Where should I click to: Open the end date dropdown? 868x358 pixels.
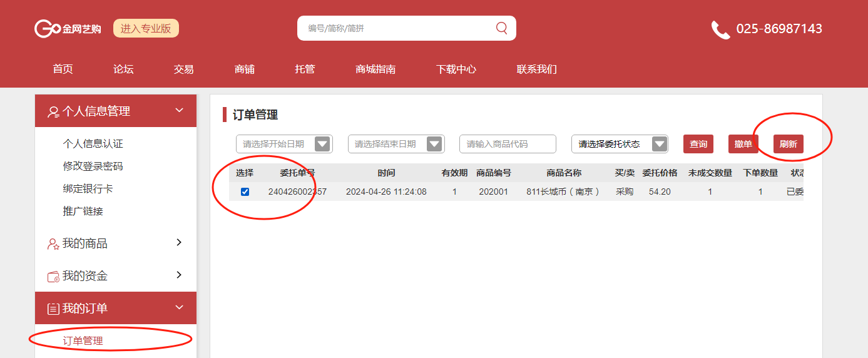(434, 144)
